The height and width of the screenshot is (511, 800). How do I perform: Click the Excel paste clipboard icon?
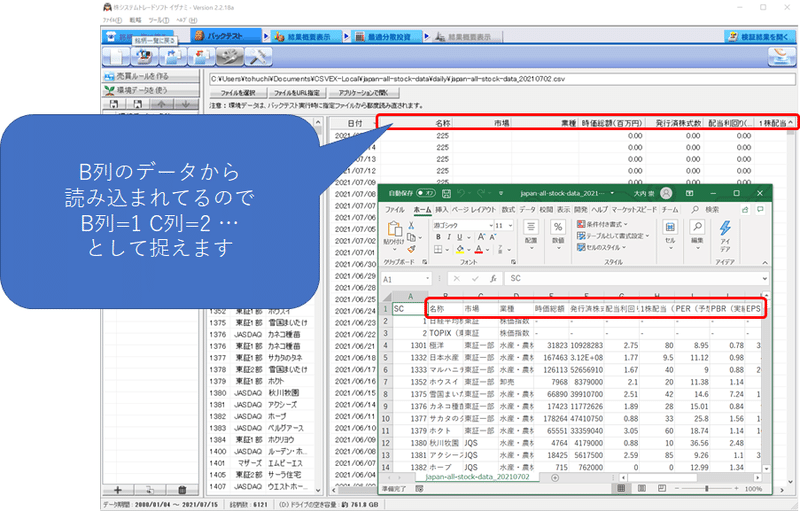click(394, 229)
